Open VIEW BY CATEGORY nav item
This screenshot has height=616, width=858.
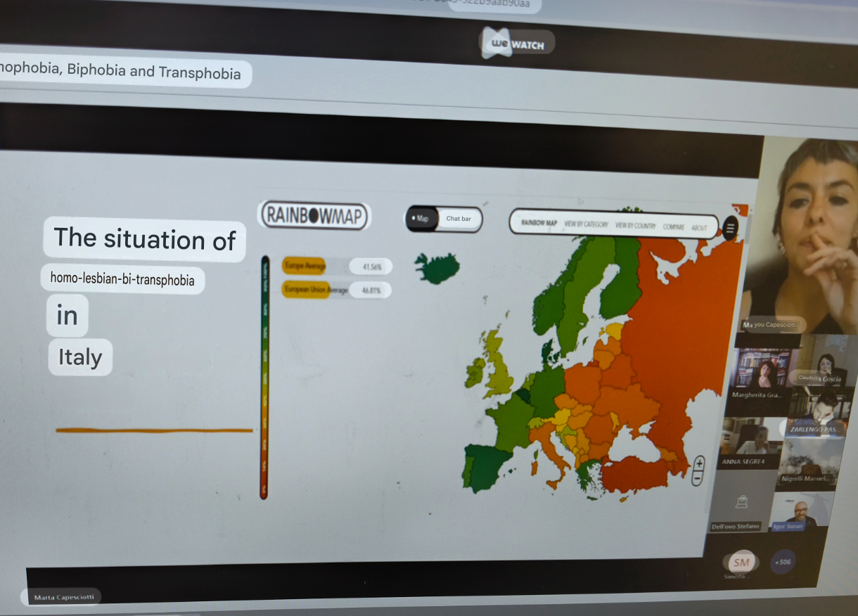coord(586,225)
